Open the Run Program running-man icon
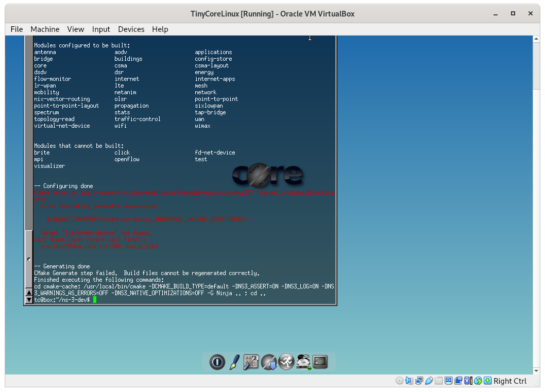Viewport: 545px width, 392px height. 286,362
